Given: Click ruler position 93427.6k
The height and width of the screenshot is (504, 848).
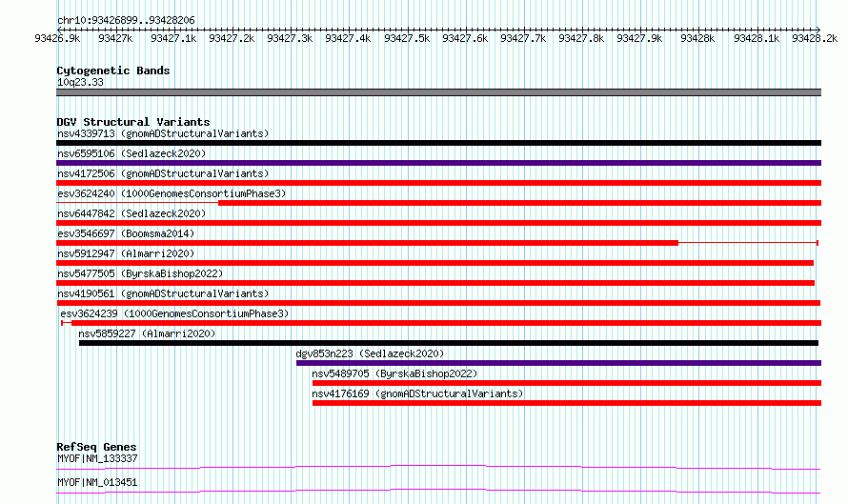Looking at the screenshot, I should tap(465, 38).
